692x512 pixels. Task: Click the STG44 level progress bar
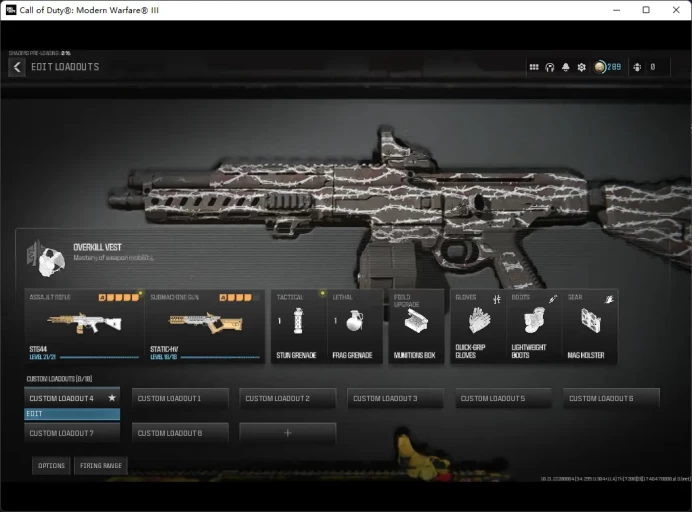click(x=99, y=357)
